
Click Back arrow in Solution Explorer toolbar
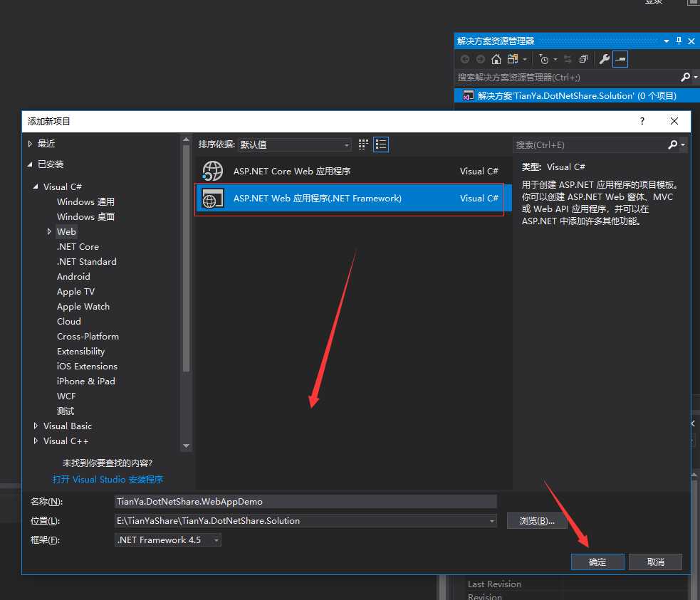pyautogui.click(x=465, y=59)
